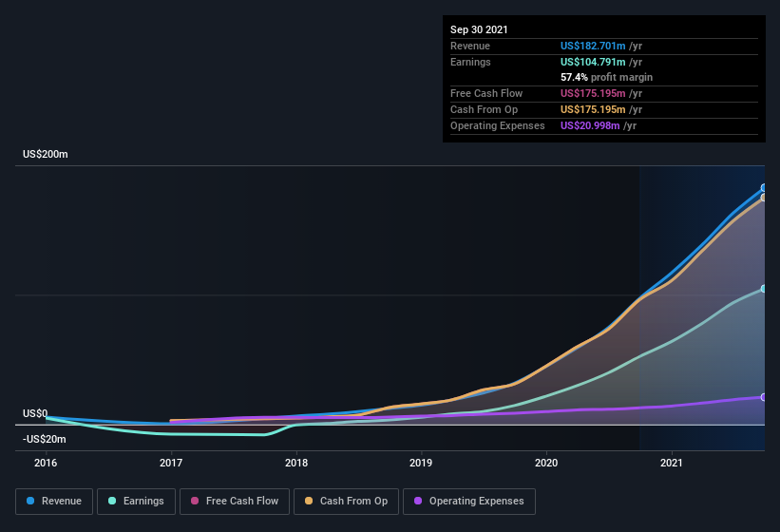Toggle the Free Cash Flow legend button
Viewport: 780px width, 532px height.
235,502
